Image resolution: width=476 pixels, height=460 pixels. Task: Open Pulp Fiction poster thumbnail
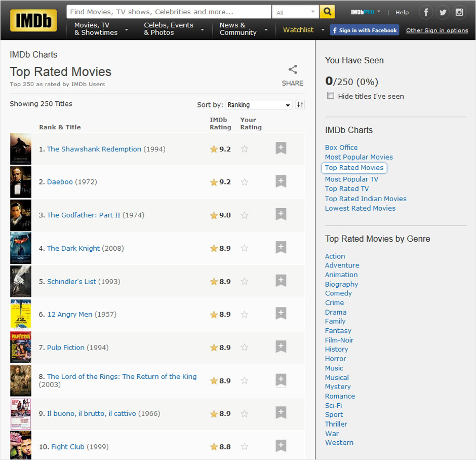coord(21,348)
